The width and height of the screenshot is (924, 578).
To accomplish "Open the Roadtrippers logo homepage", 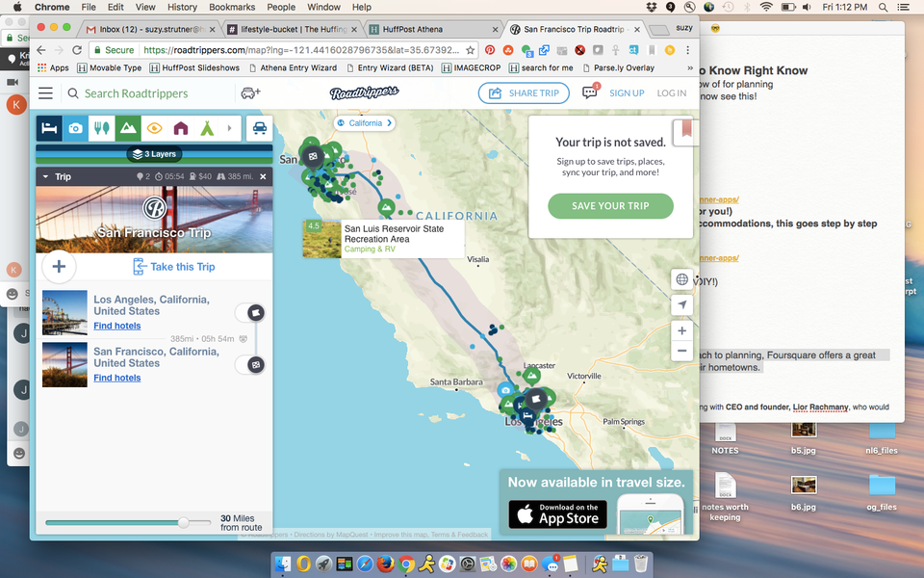I will [x=364, y=92].
